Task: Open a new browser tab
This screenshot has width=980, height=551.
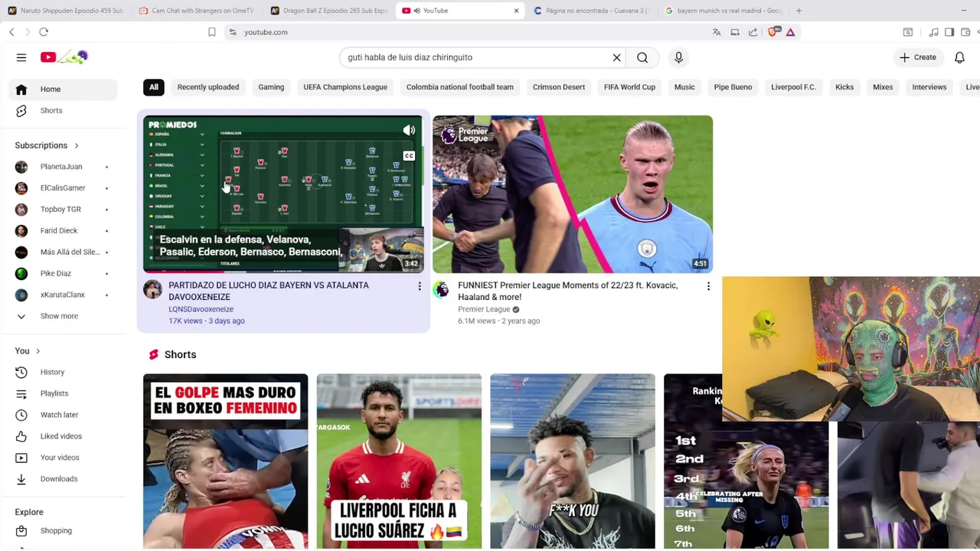Action: click(799, 11)
